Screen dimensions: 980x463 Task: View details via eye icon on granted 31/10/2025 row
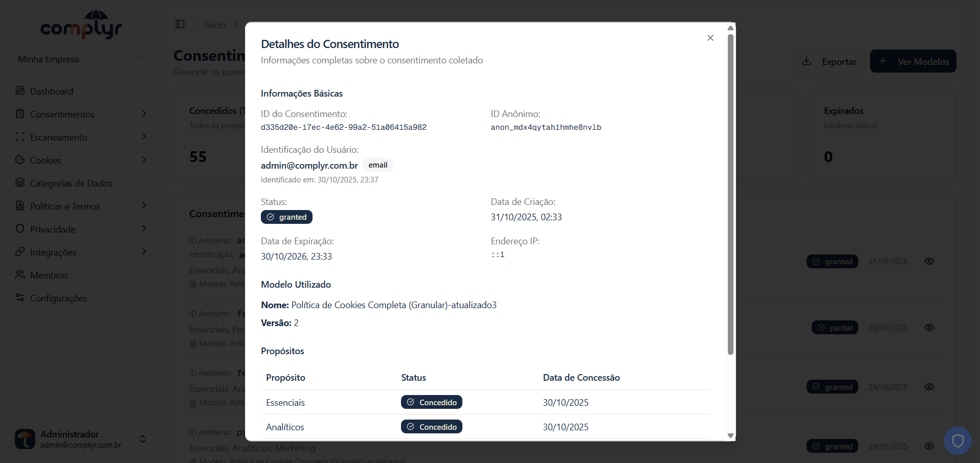930,261
